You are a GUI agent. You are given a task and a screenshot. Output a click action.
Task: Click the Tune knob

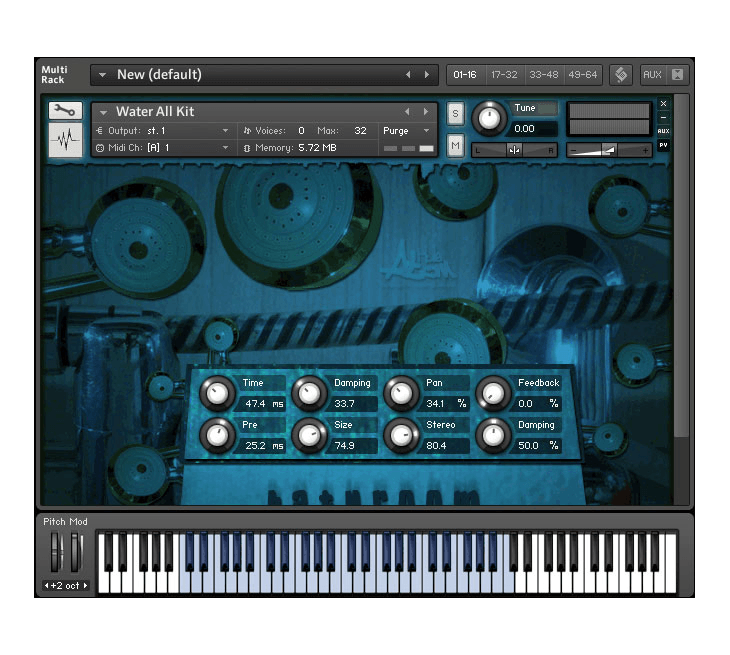coord(489,118)
